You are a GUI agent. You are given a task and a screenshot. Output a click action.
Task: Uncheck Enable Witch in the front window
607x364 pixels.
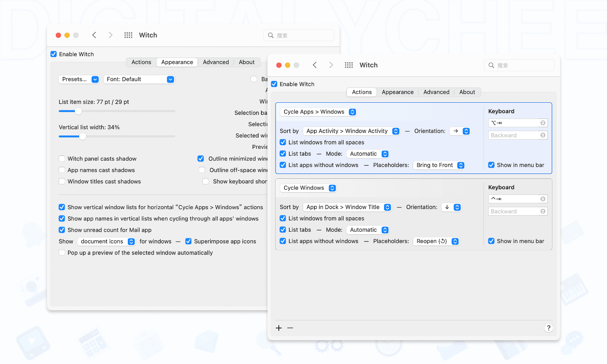click(274, 84)
